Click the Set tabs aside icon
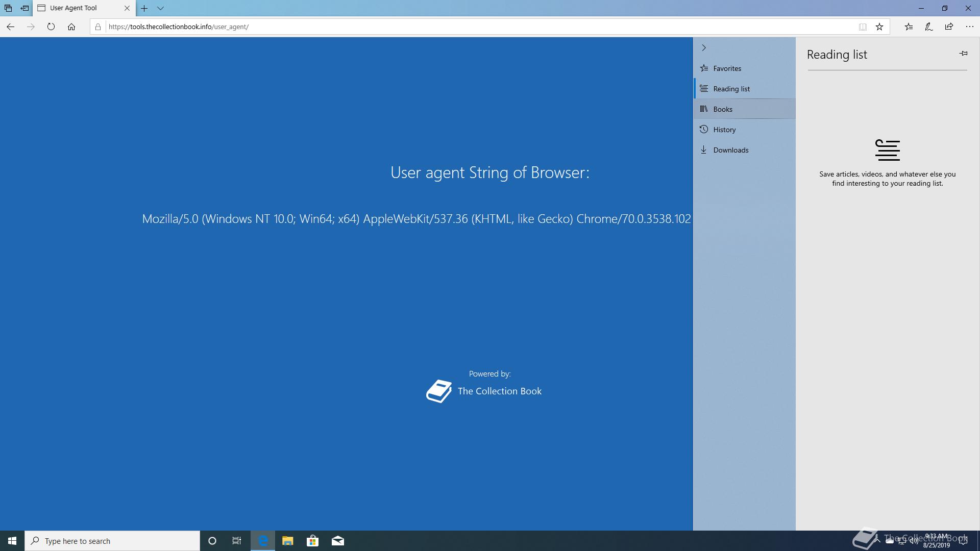The image size is (980, 551). [24, 8]
